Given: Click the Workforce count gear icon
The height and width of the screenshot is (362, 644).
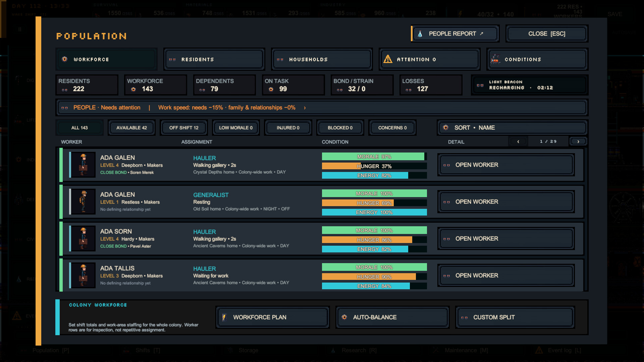Looking at the screenshot, I should tap(133, 89).
